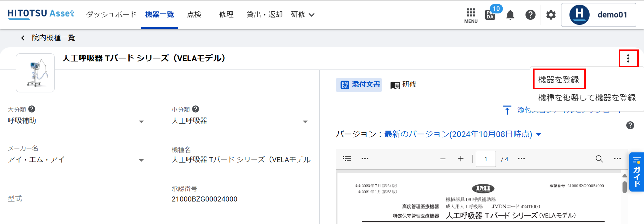644x224 pixels.
Task: Open help question mark in header
Action: [x=530, y=15]
